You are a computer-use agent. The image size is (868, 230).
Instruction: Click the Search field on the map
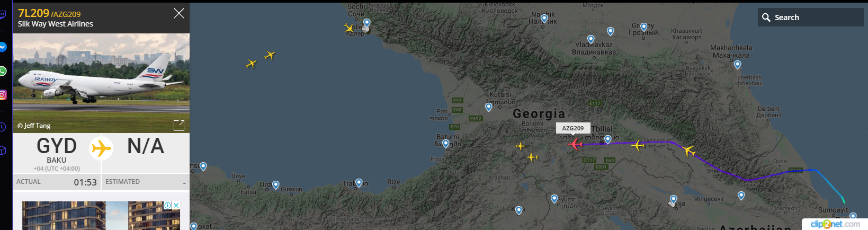(811, 17)
